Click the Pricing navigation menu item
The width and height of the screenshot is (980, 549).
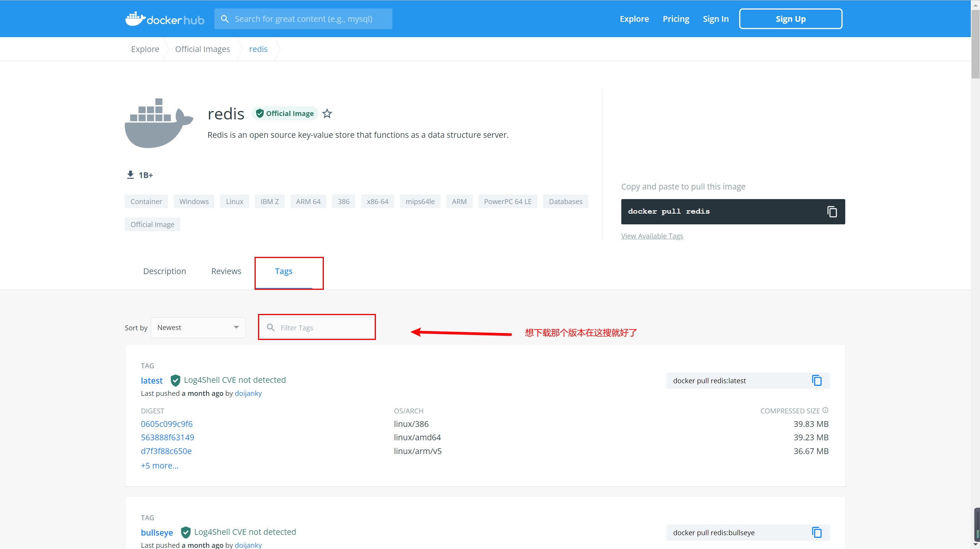click(x=675, y=19)
